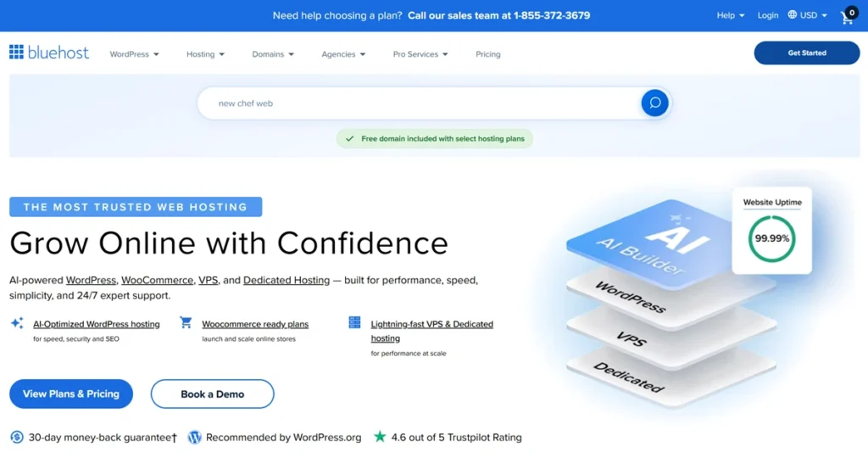Expand the Domains navigation dropdown
This screenshot has height=458, width=868.
pyautogui.click(x=273, y=54)
